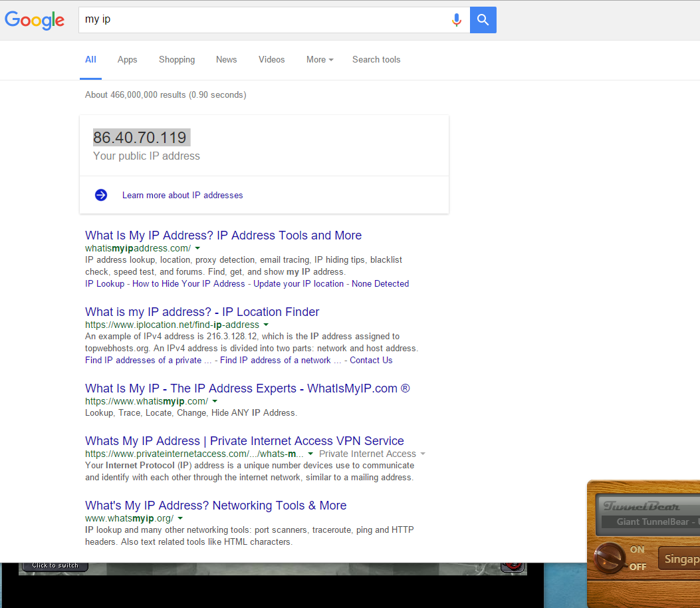Open 'Find IP addresses of a private' sitelink
Screen dimensions: 700x608
click(x=148, y=360)
